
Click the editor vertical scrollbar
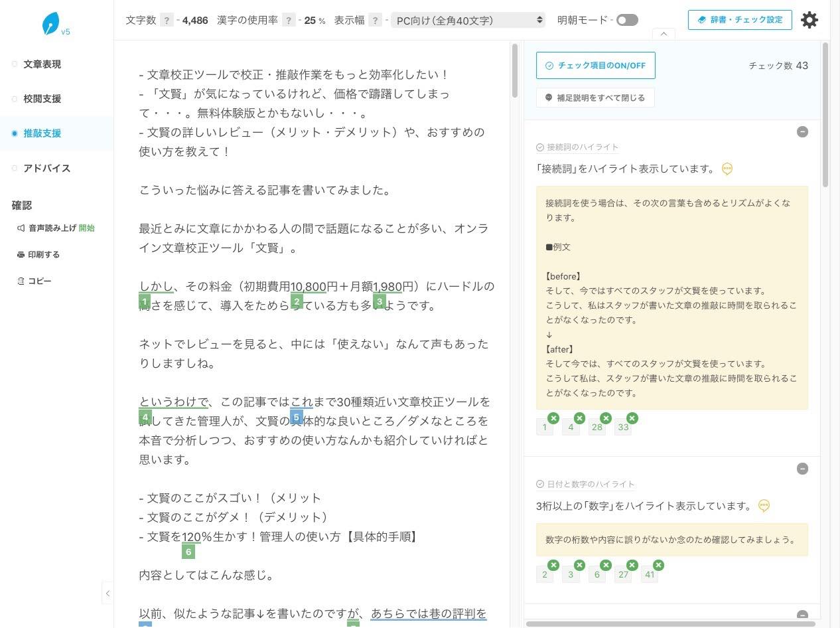pos(515,71)
